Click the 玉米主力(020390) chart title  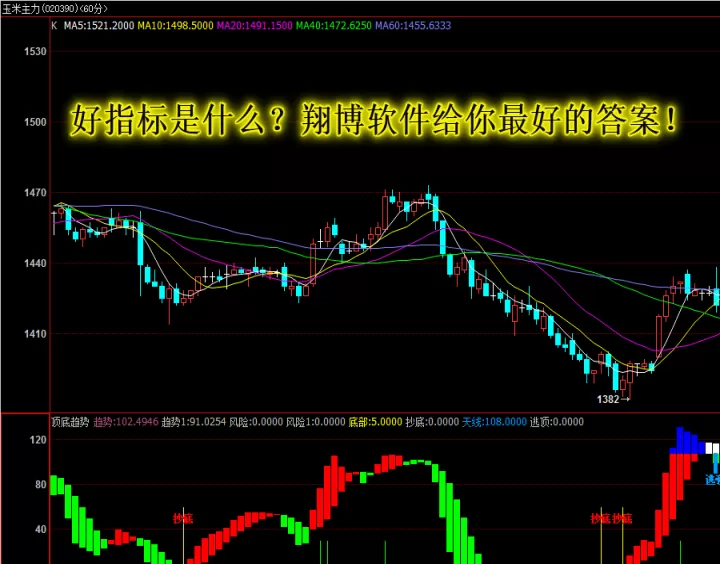[x=55, y=9]
